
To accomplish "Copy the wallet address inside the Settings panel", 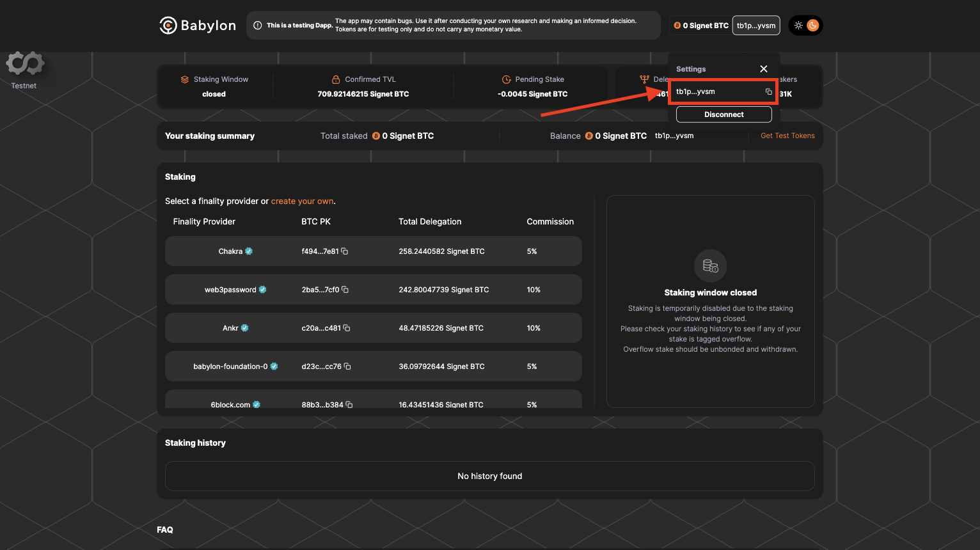I will (768, 91).
